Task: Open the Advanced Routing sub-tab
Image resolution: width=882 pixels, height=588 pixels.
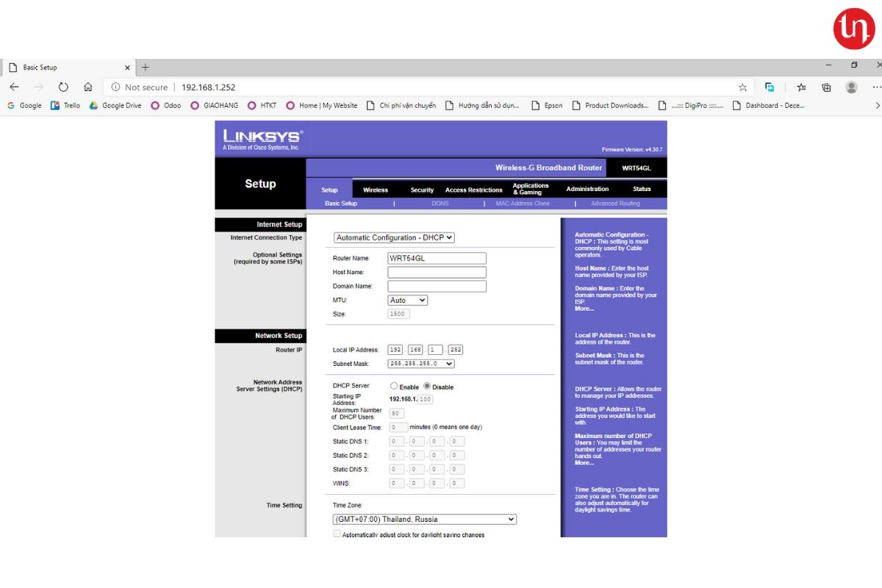Action: [615, 204]
